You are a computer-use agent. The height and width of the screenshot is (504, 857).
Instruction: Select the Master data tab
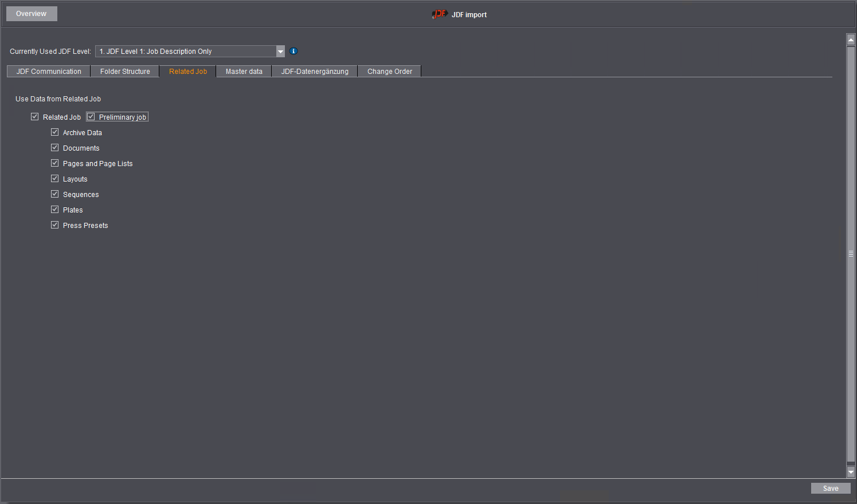[x=243, y=71]
